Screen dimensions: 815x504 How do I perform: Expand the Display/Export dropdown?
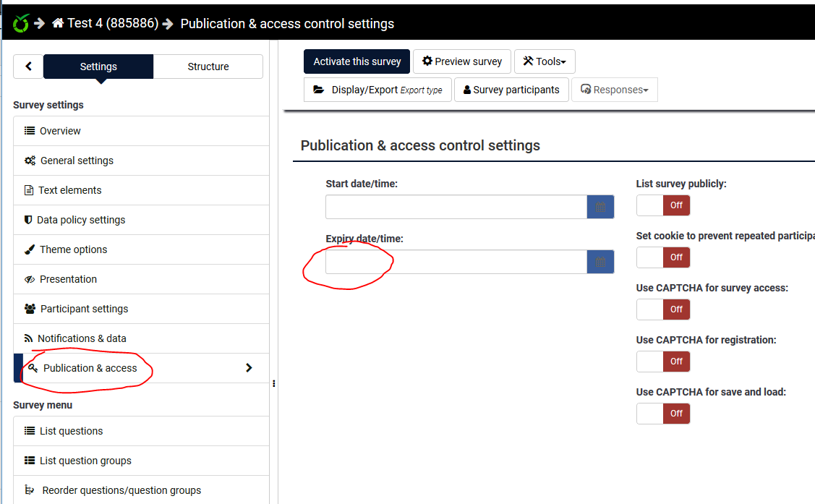click(377, 90)
